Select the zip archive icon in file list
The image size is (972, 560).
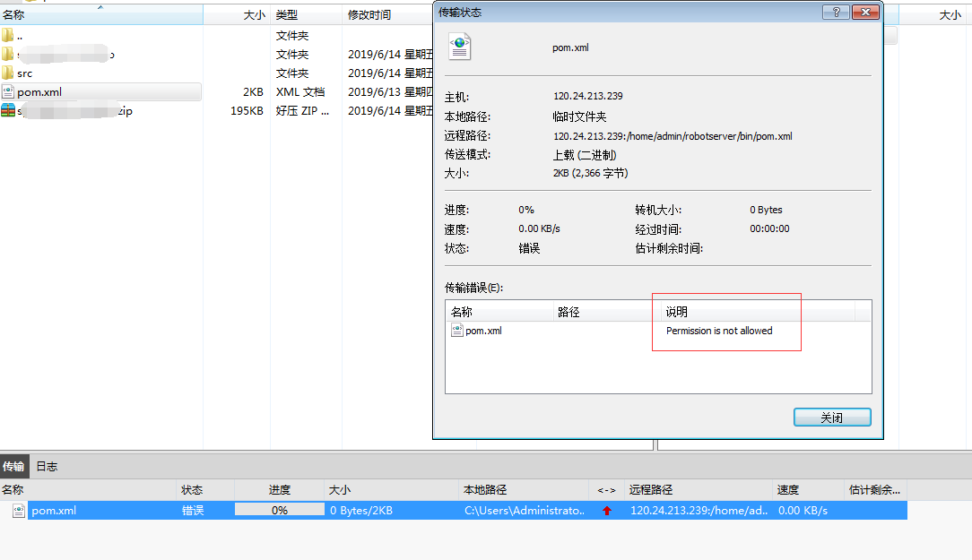click(x=8, y=110)
